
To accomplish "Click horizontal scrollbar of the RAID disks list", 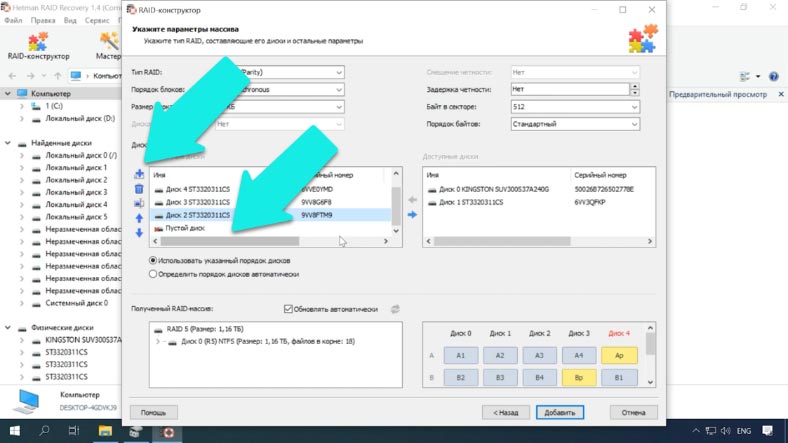I will click(230, 241).
